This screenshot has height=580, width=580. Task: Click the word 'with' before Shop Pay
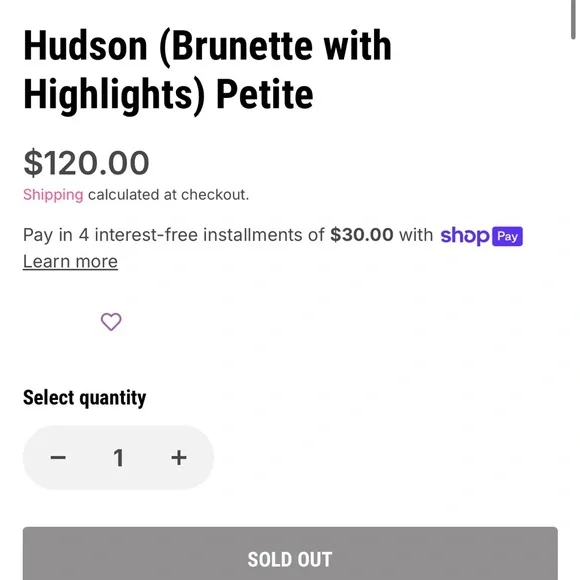[x=416, y=235]
